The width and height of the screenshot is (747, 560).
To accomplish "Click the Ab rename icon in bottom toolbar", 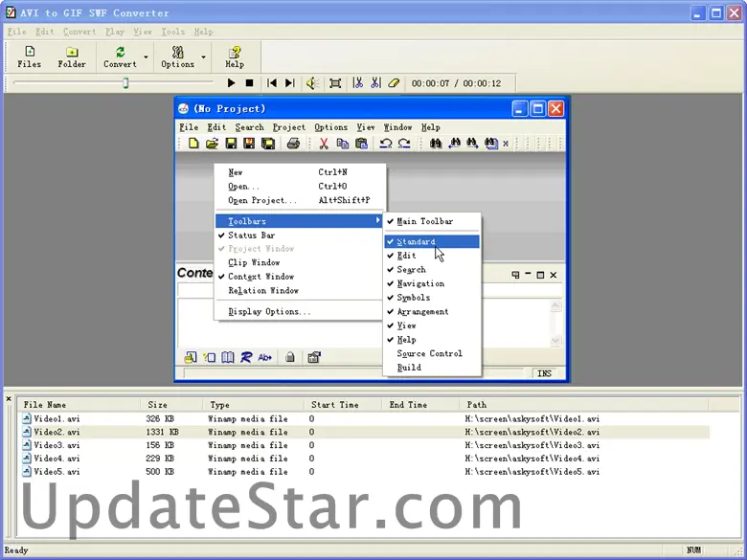I will coord(265,357).
